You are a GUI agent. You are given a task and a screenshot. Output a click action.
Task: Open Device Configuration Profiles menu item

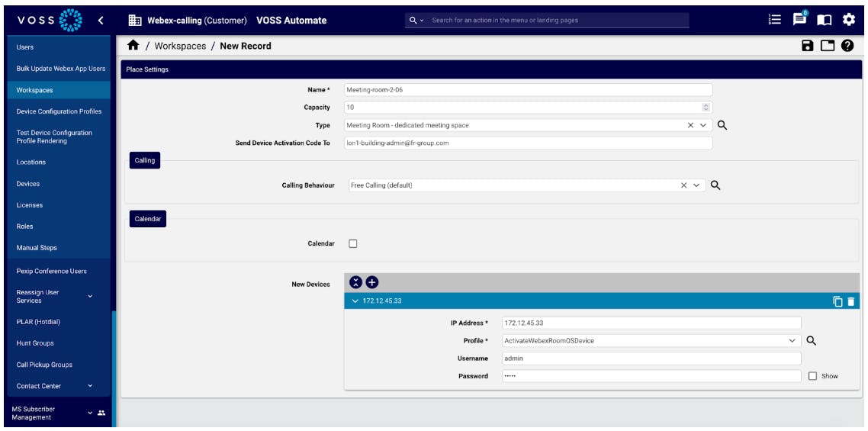(59, 111)
